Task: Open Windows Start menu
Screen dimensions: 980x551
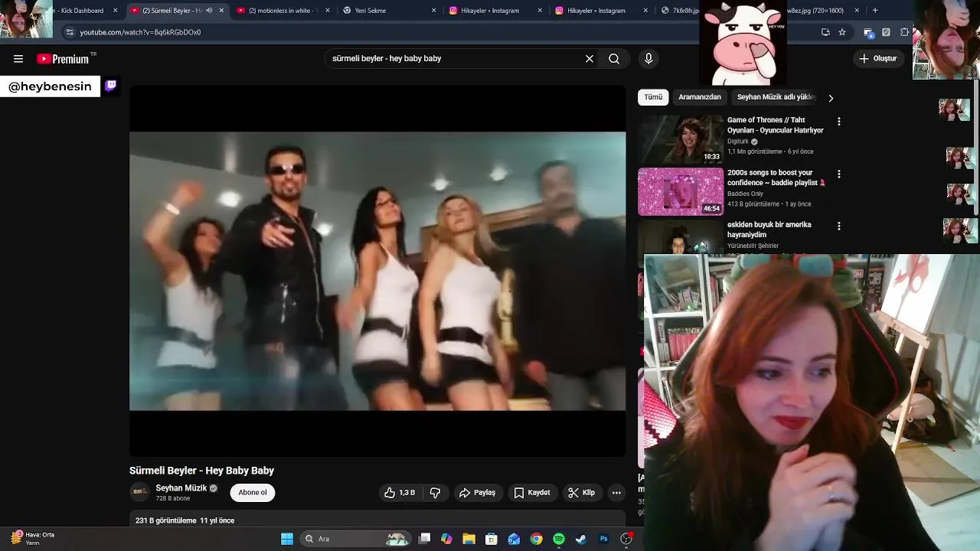Action: [287, 539]
